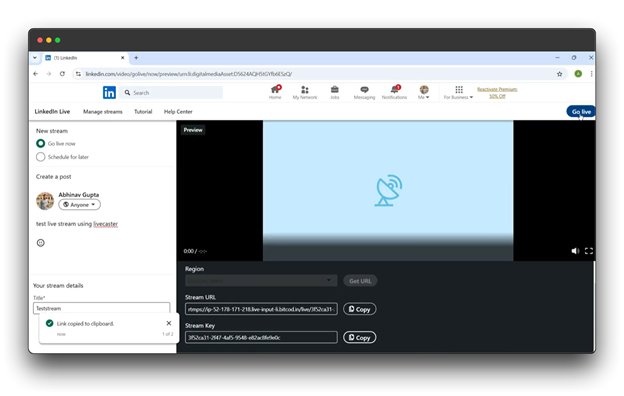Open the Chrome profile avatar
The height and width of the screenshot is (396, 624).
578,74
